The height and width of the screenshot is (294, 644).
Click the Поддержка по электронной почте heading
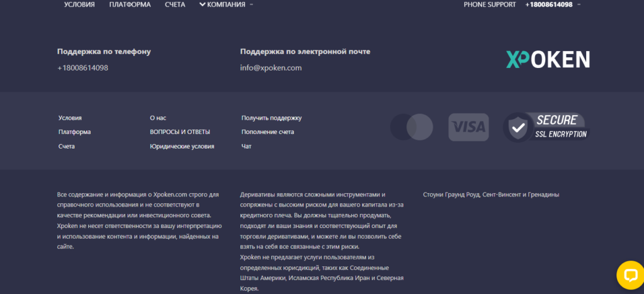point(305,52)
